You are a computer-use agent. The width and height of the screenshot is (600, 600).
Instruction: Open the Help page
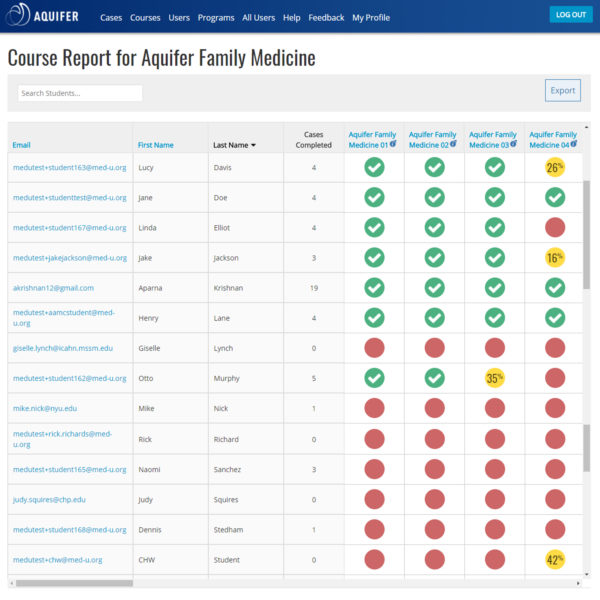(x=292, y=18)
